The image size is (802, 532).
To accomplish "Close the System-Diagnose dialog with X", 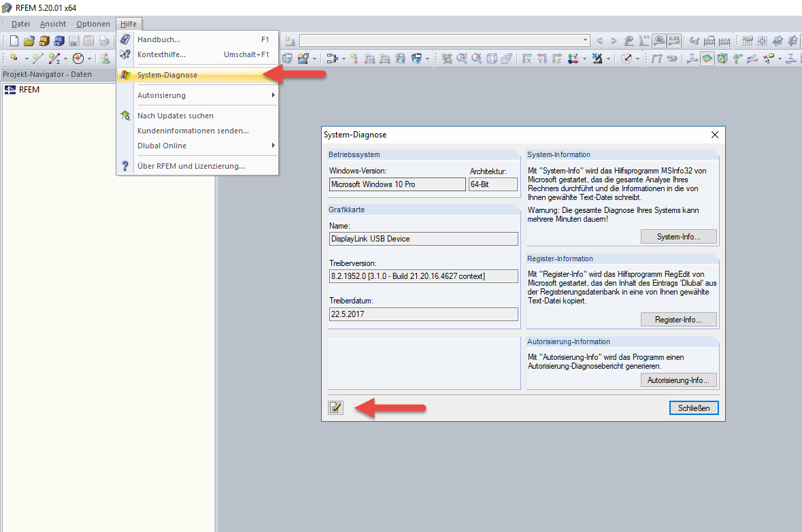I will click(x=714, y=135).
